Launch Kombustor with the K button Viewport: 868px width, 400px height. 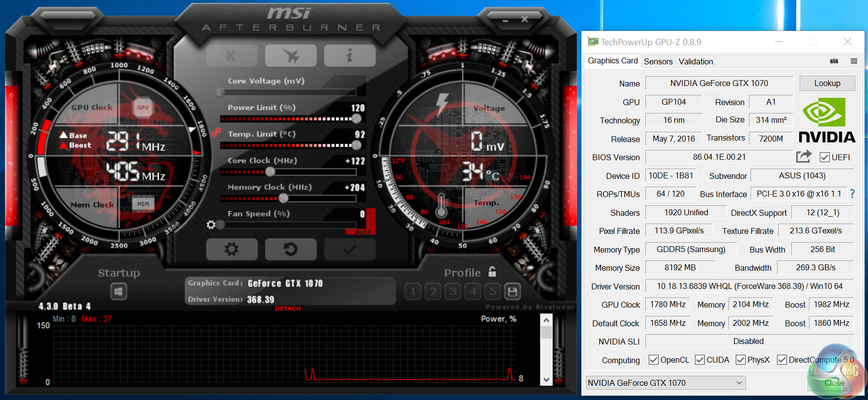pyautogui.click(x=232, y=56)
